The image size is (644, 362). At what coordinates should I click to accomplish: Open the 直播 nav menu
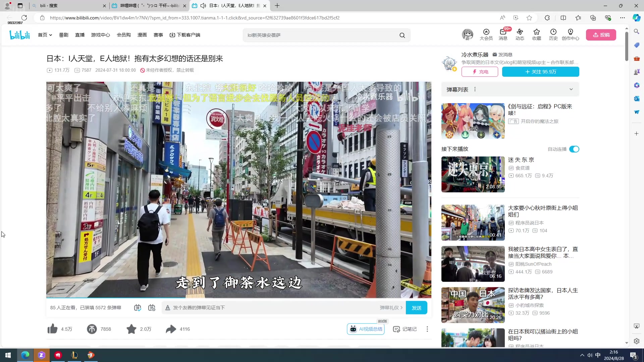tap(80, 35)
